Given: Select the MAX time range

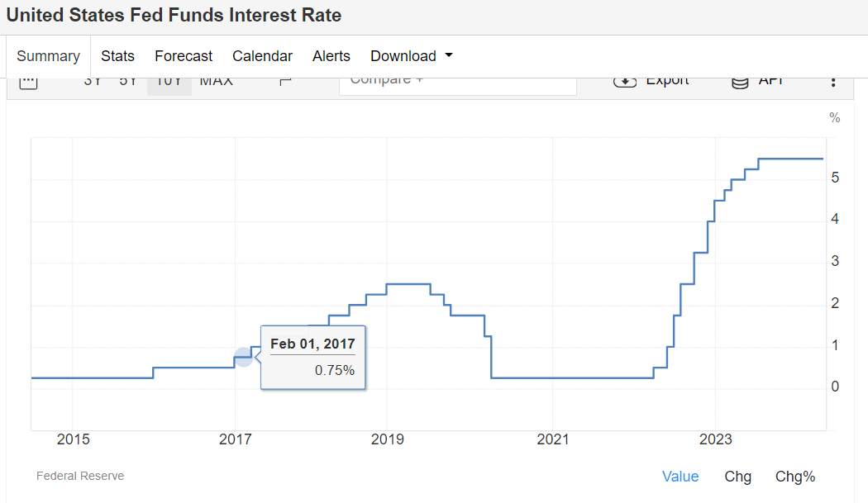Looking at the screenshot, I should pos(217,82).
